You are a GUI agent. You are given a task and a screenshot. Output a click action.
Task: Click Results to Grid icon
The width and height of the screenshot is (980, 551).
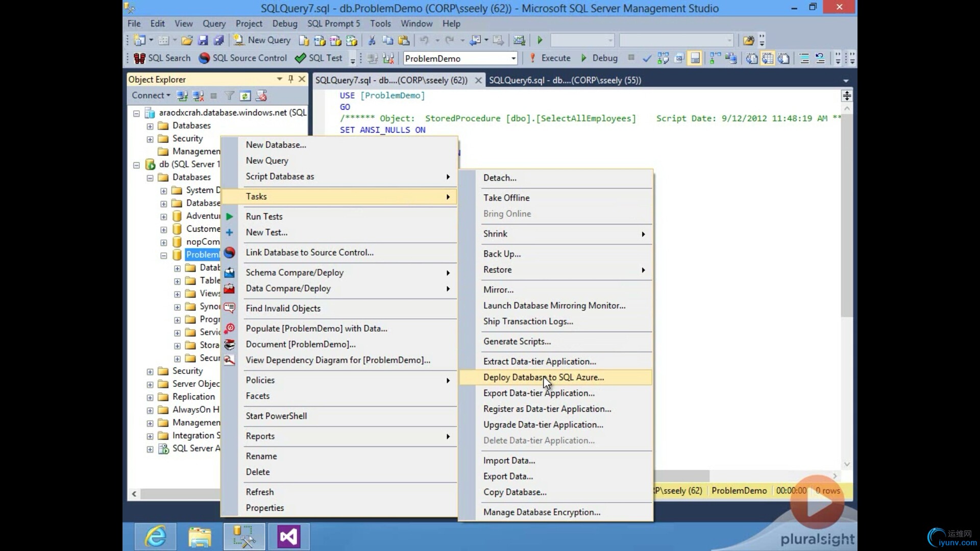pos(768,58)
